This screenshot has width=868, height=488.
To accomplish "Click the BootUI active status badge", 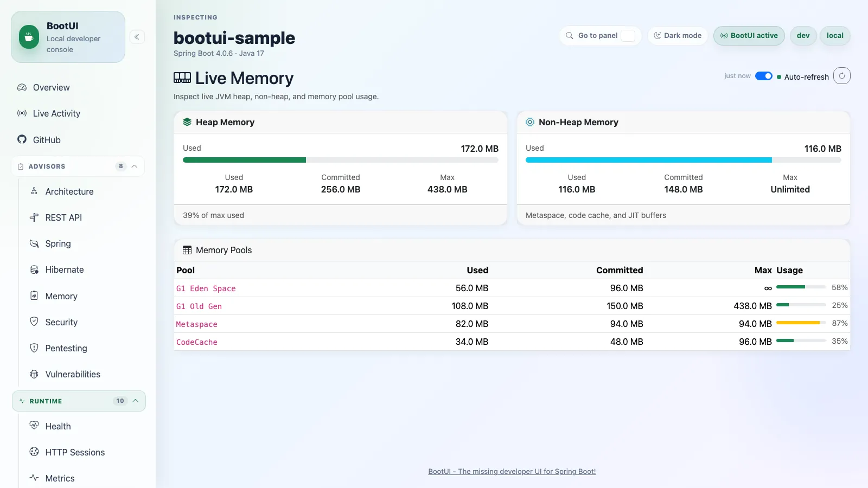I will [x=749, y=36].
